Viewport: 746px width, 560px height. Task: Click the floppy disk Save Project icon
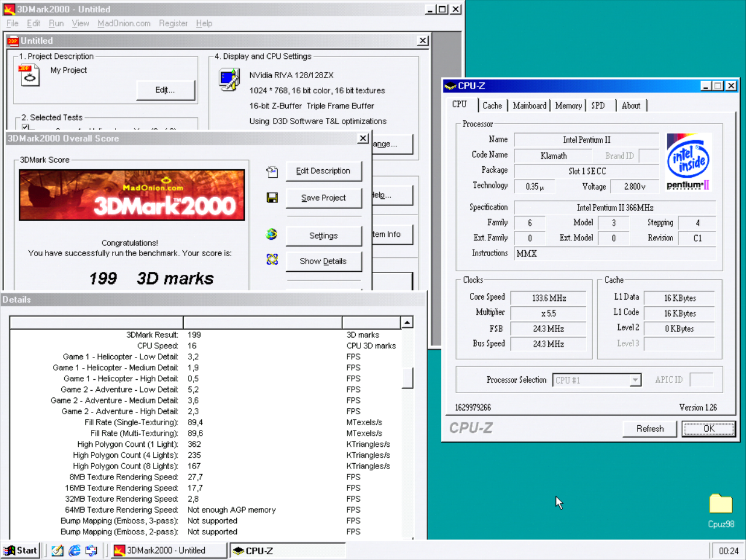pyautogui.click(x=272, y=198)
